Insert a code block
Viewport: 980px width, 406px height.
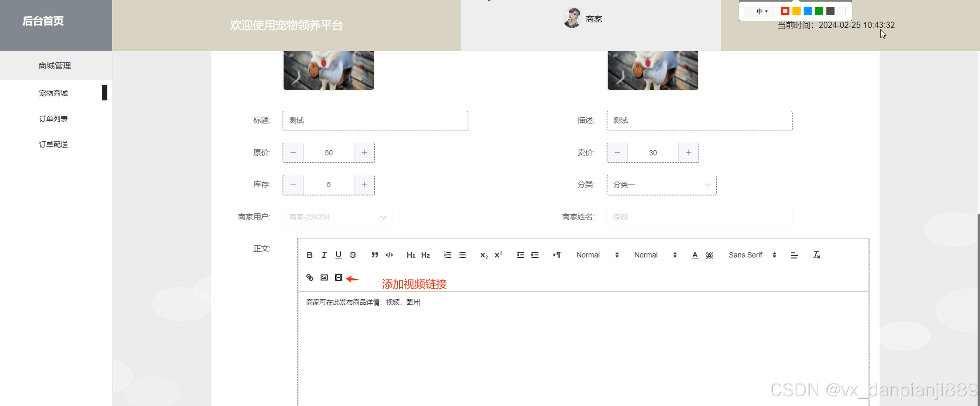pos(389,255)
